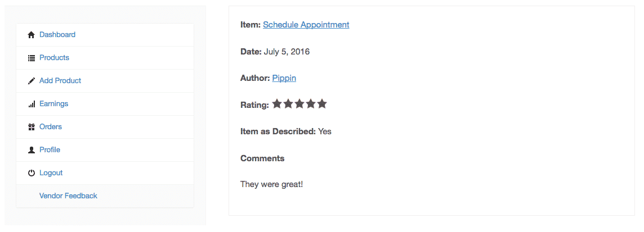Click the Profile person icon
Screen dimensions: 644x232
click(x=31, y=150)
